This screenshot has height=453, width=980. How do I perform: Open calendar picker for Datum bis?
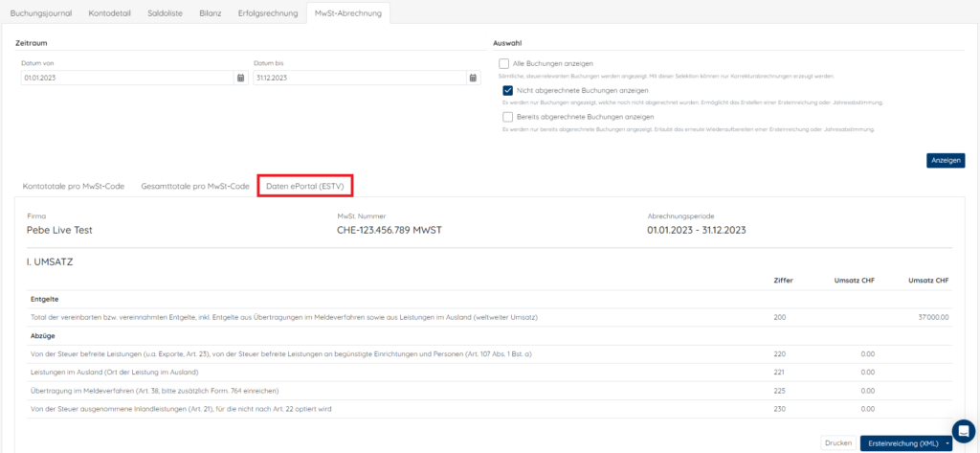(x=473, y=79)
